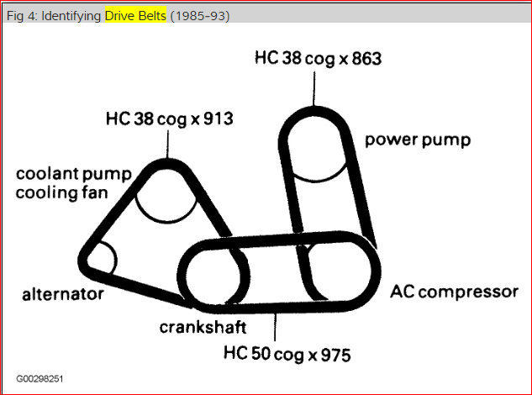This screenshot has width=532, height=395.
Task: Click the 'coolant pump' label
Action: click(x=74, y=174)
